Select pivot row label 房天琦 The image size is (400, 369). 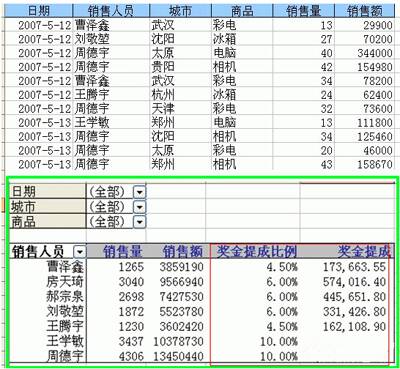pos(65,282)
